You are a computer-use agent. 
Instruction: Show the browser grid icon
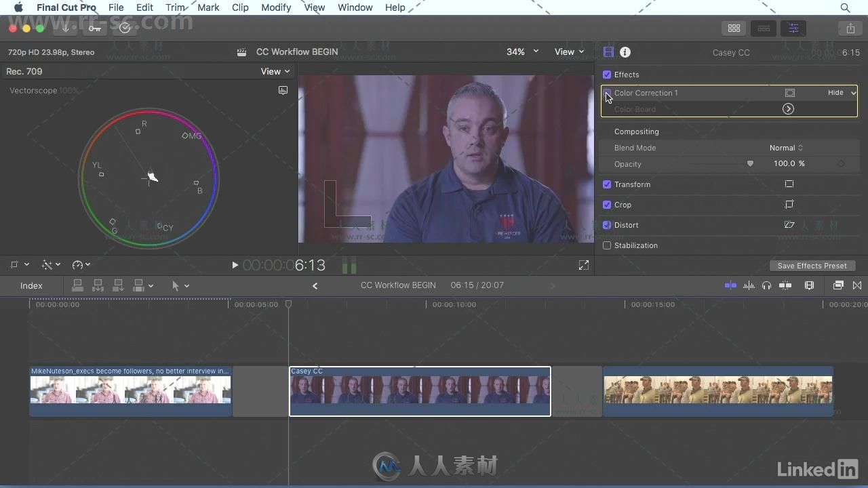tap(734, 28)
